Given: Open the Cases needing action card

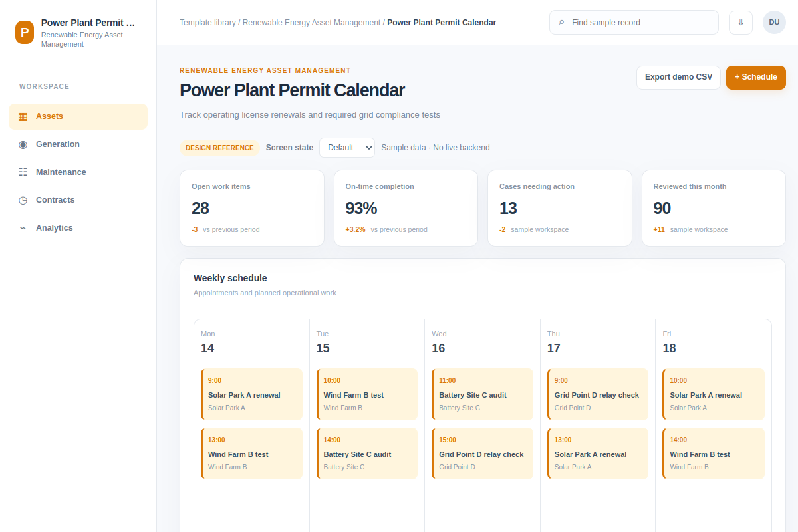Looking at the screenshot, I should [560, 208].
